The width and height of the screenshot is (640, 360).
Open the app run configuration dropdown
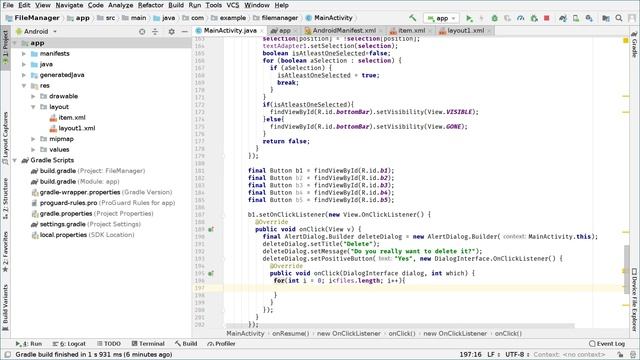pos(441,18)
